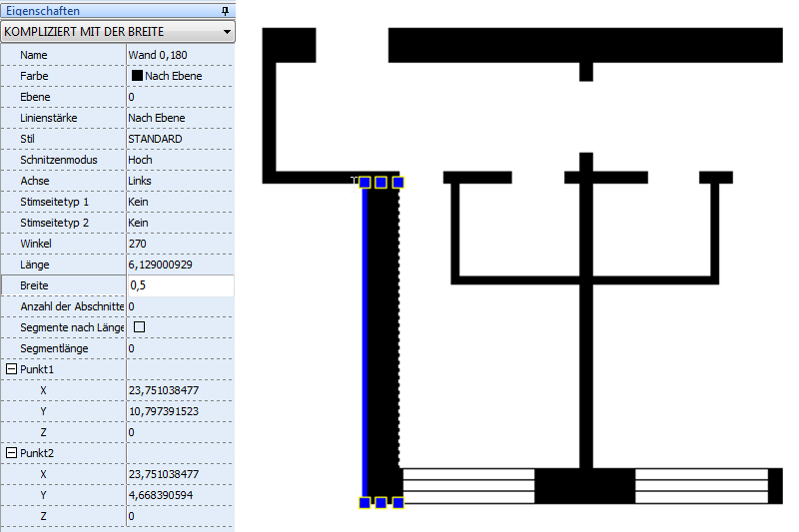Select the Name value Wand 0,180
The height and width of the screenshot is (532, 799).
click(x=158, y=55)
